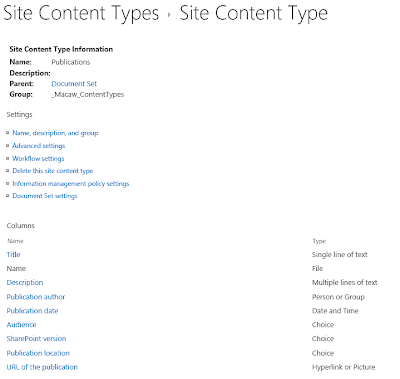Open the SharePoint version column
Image resolution: width=400 pixels, height=379 pixels.
(36, 339)
